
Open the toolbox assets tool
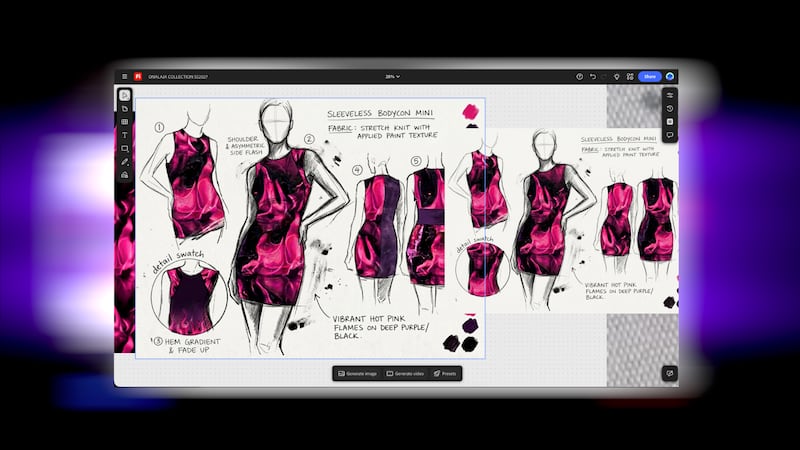(x=124, y=175)
